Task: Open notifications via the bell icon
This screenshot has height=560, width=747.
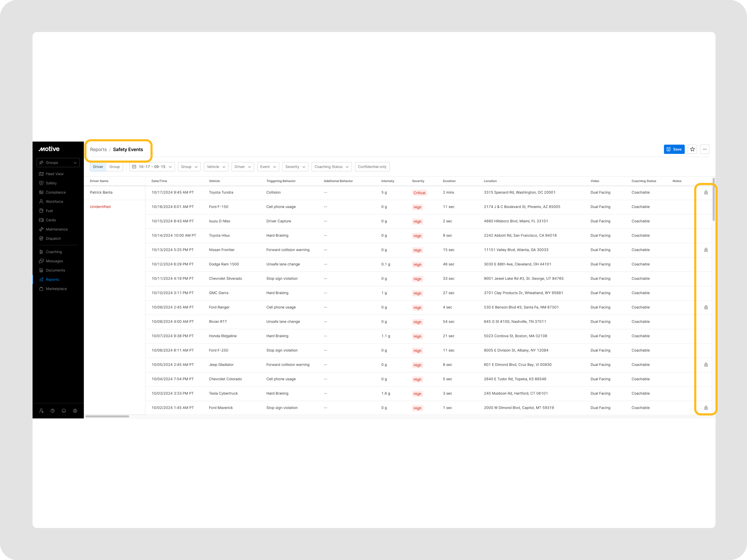Action: [64, 410]
